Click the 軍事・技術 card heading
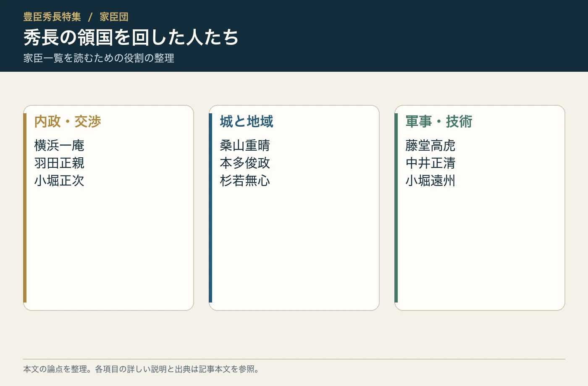Viewport: 588px width, 386px height. click(x=439, y=121)
